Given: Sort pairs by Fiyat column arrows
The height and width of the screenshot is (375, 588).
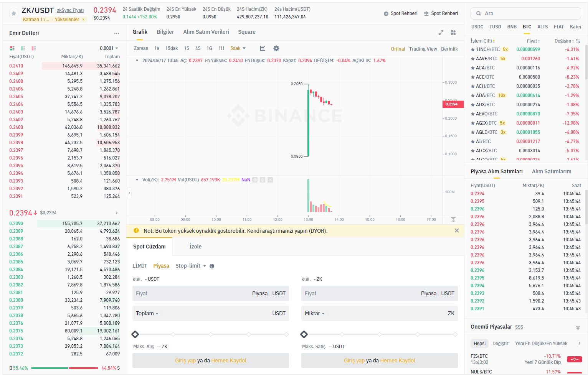Looking at the screenshot, I should [x=539, y=41].
